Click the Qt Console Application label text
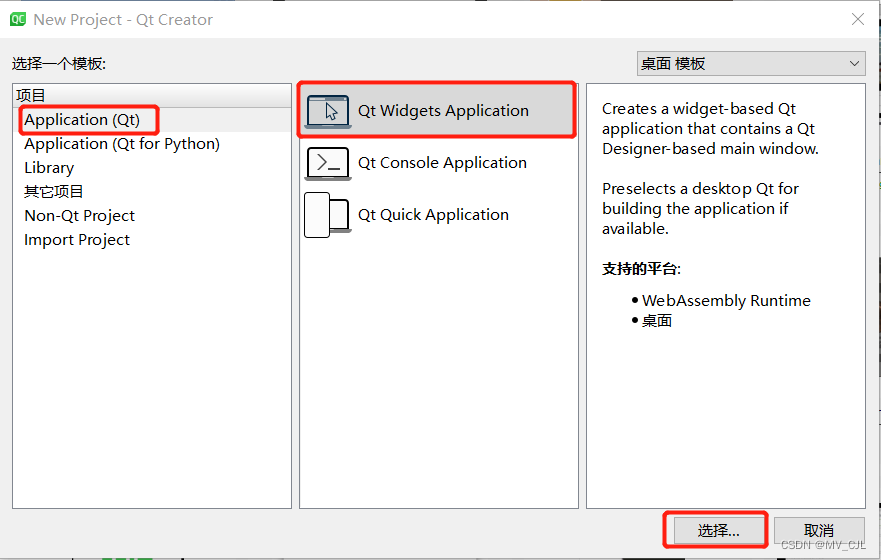This screenshot has height=560, width=881. click(x=442, y=163)
